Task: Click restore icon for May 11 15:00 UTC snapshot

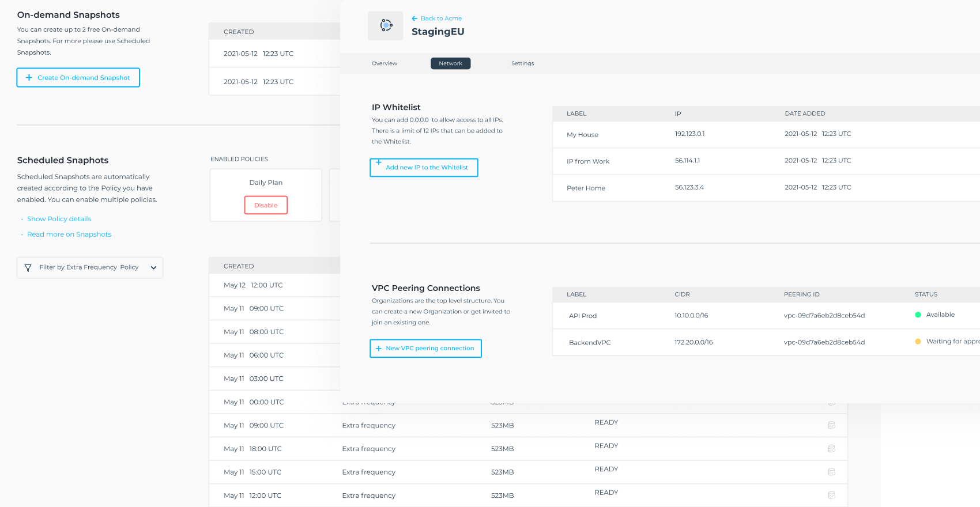Action: 831,472
